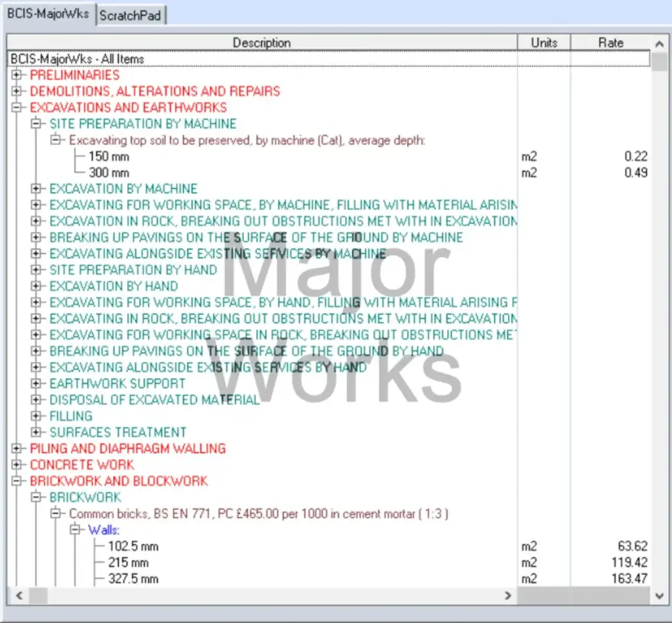Collapse SITE PREPARATION BY MACHINE
672x623 pixels.
point(37,124)
